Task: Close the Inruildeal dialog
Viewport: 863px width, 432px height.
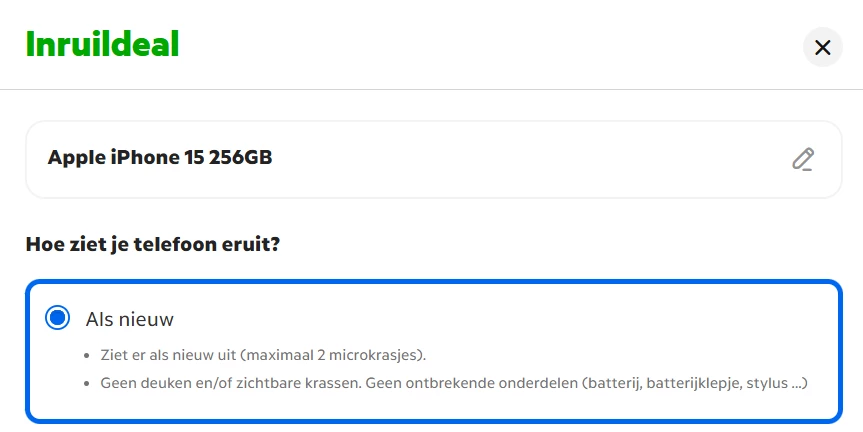Action: pos(822,47)
